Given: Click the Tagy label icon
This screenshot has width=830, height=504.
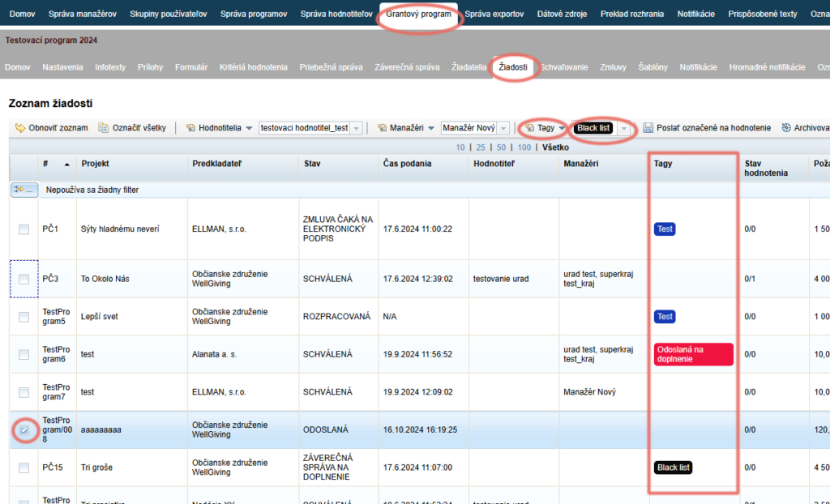Looking at the screenshot, I should tap(529, 127).
